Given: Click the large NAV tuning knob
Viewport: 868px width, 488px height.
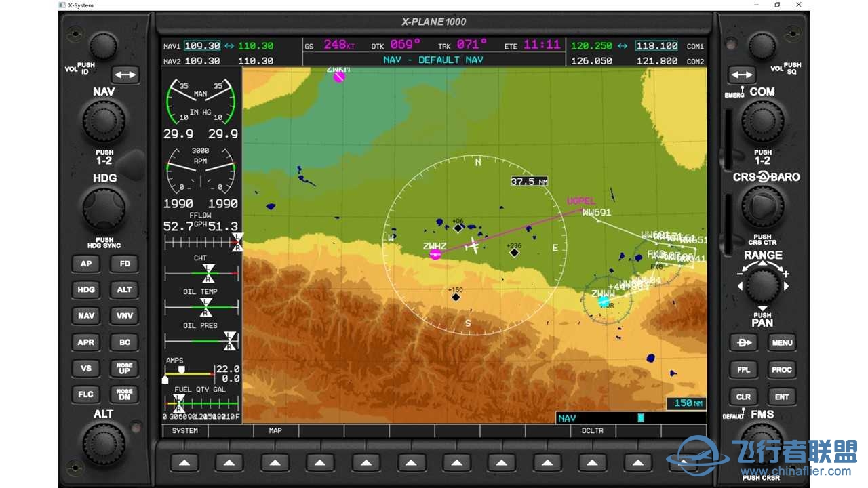Looking at the screenshot, I should [104, 122].
